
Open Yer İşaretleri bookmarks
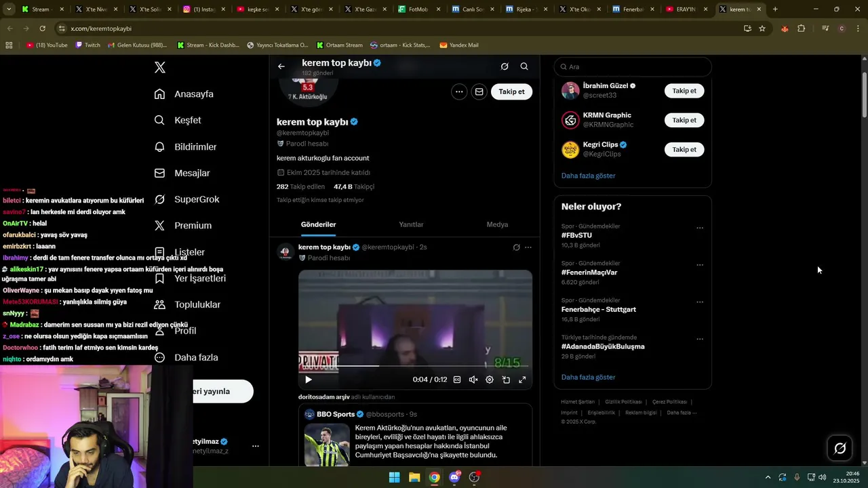190,279
